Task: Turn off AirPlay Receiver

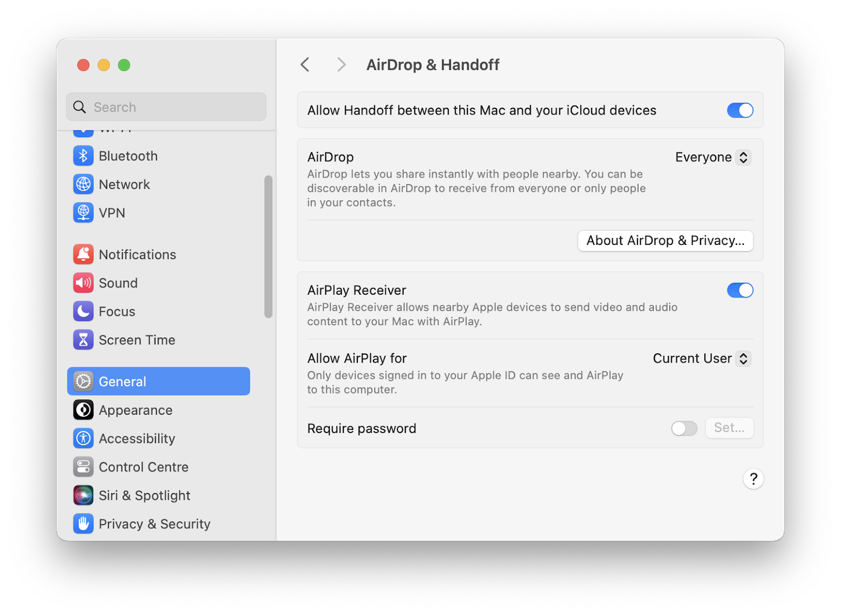Action: 740,290
